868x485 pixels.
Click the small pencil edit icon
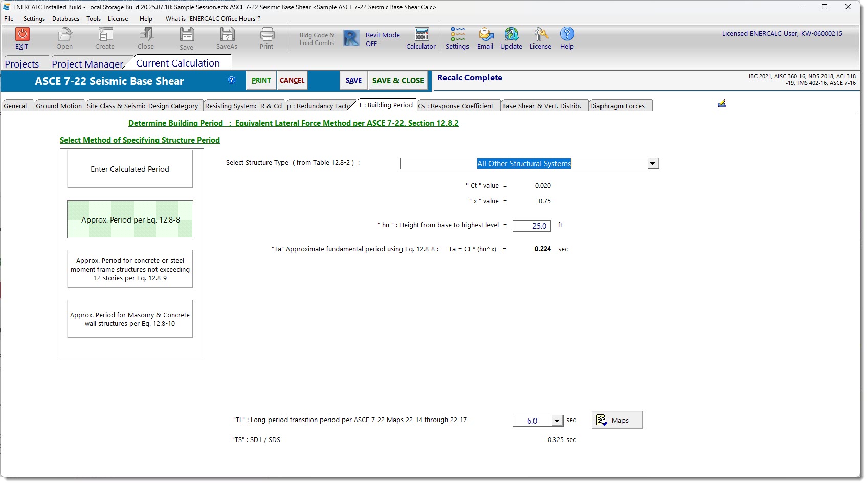[x=722, y=104]
